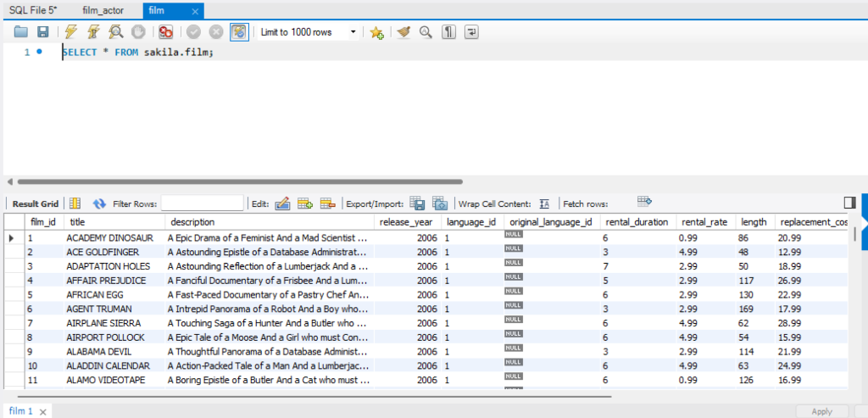Click the Fetch rows icon
Viewport: 868px width, 418px height.
click(644, 200)
